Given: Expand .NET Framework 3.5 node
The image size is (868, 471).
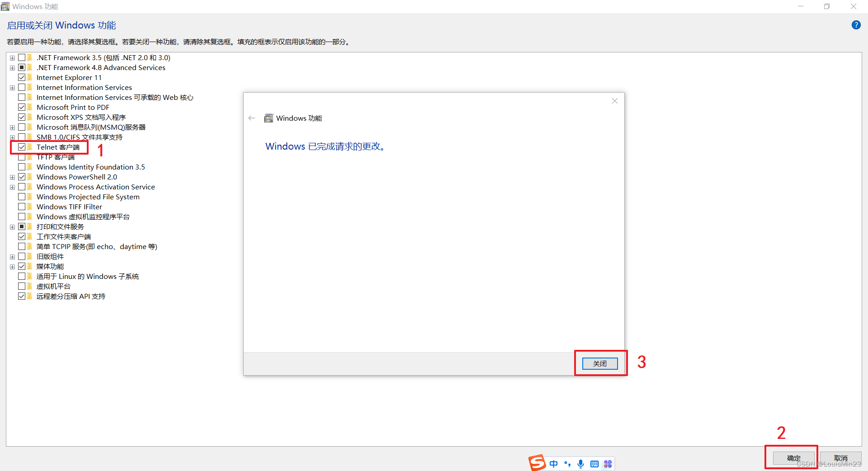Looking at the screenshot, I should tap(12, 58).
